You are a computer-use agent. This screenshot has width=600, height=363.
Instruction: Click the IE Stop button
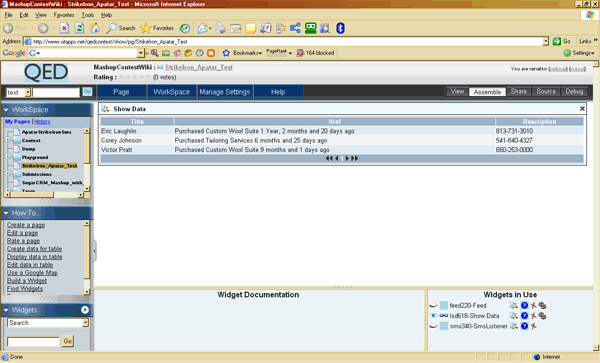(64, 28)
